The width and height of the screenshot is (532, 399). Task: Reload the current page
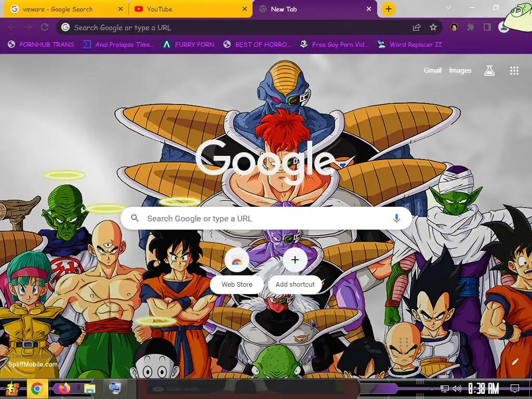coord(45,28)
